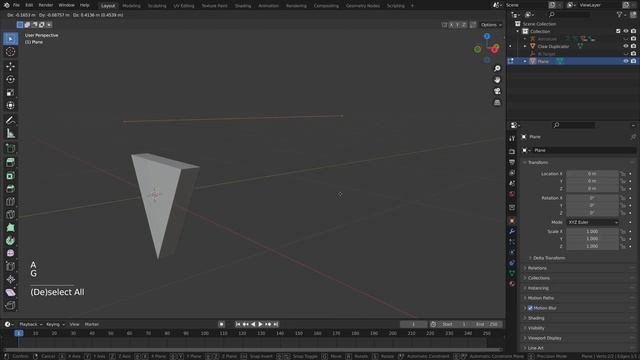Click the timeline horizontal scrollbar

tap(253, 350)
